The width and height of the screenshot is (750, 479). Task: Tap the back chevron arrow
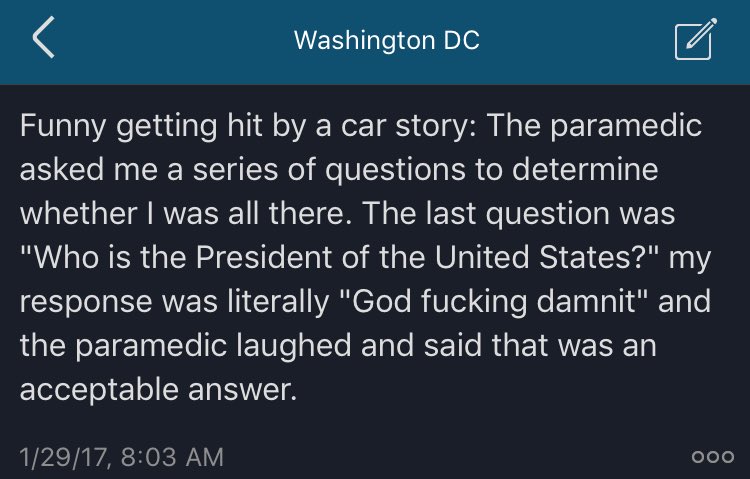pos(42,40)
